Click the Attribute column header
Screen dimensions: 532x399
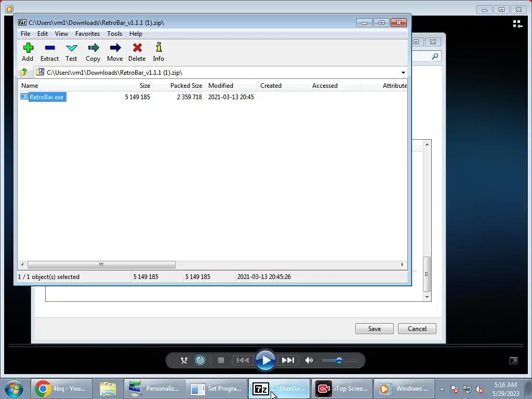point(384,86)
